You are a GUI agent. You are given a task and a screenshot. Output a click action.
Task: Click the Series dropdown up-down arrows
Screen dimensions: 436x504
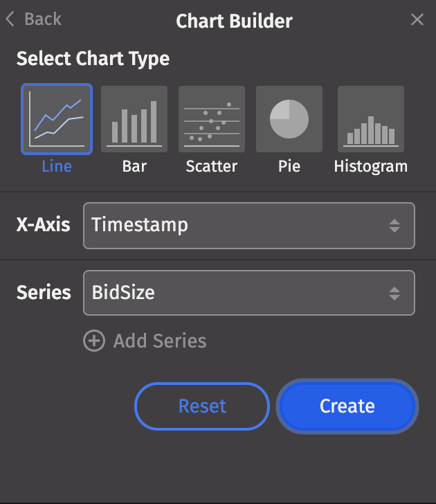click(394, 293)
